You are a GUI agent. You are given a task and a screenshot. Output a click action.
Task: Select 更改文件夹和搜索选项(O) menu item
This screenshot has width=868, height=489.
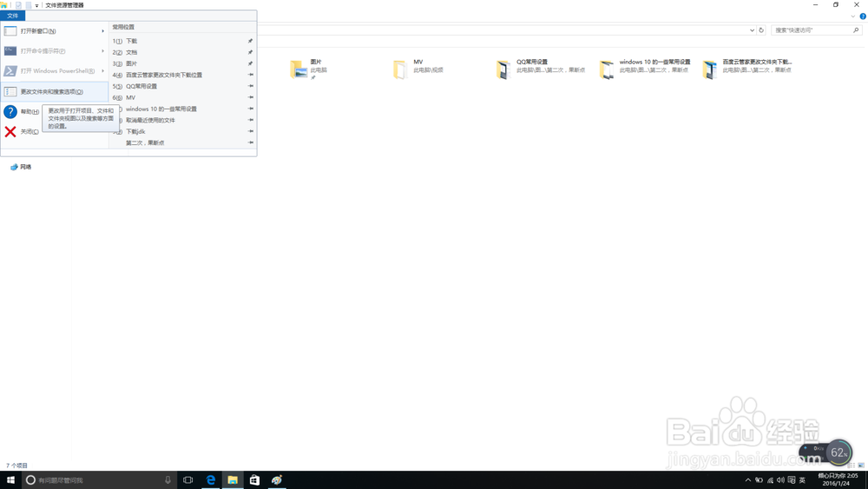click(x=54, y=91)
